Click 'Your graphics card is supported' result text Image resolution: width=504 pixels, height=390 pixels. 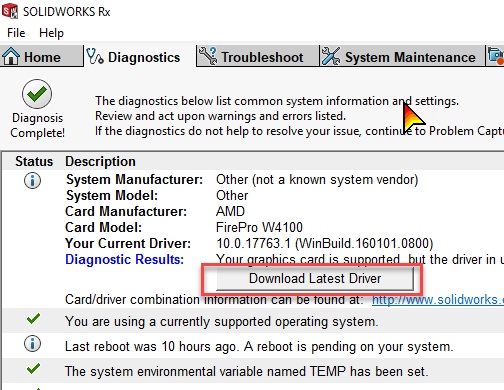308,259
